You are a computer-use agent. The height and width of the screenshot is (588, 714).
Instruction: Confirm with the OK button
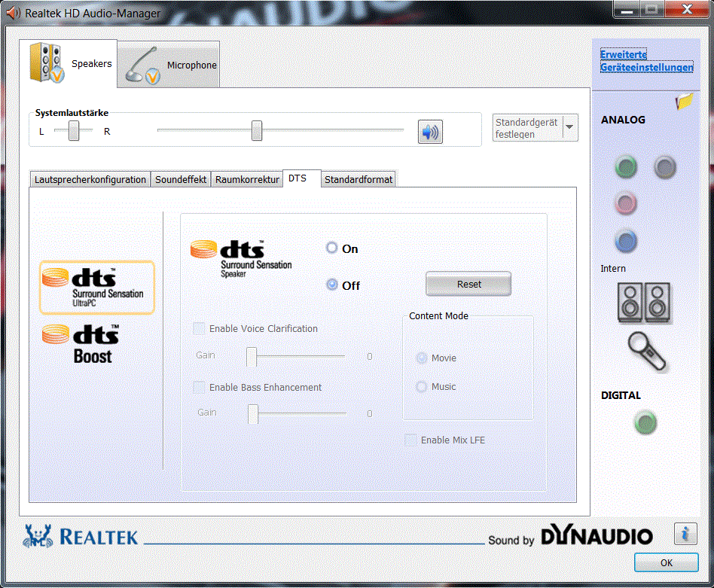667,562
